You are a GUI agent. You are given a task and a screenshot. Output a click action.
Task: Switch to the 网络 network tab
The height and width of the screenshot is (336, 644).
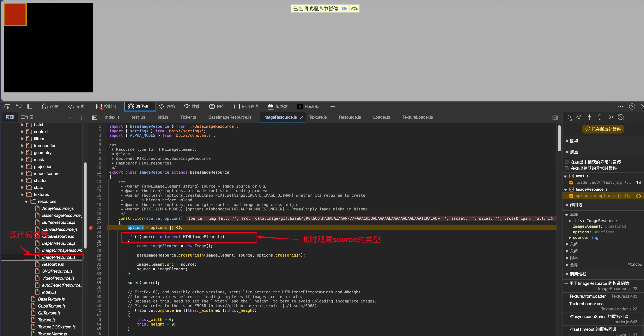[x=167, y=107]
